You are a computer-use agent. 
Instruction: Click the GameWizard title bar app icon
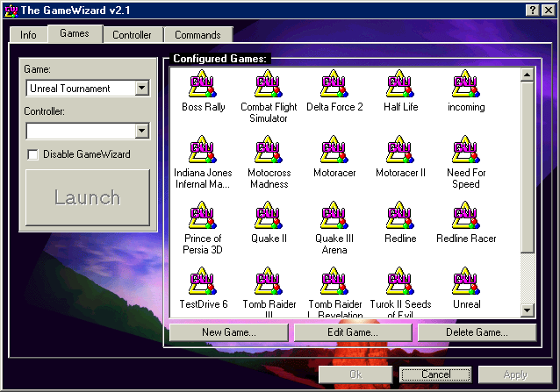[x=11, y=11]
